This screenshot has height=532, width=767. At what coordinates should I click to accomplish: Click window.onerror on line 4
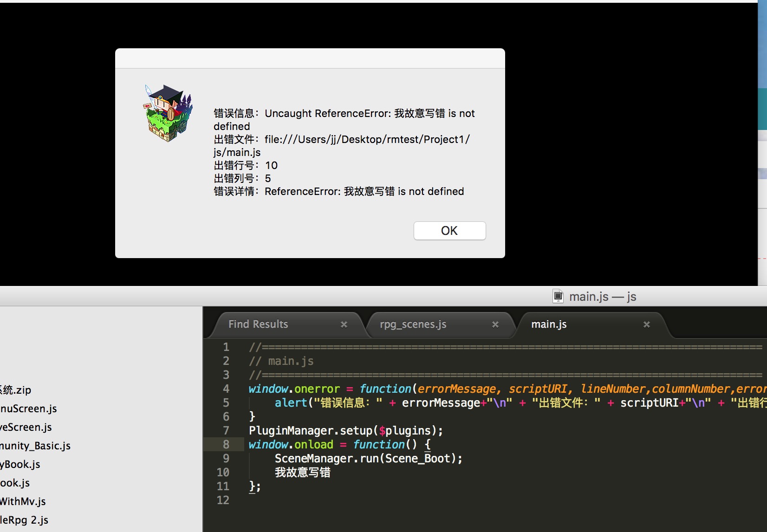[294, 389]
